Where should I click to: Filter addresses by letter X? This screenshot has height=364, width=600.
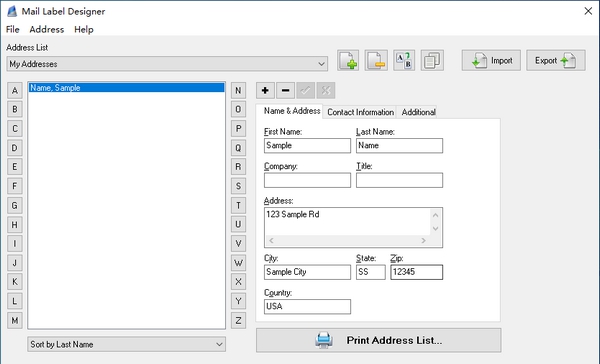(238, 282)
